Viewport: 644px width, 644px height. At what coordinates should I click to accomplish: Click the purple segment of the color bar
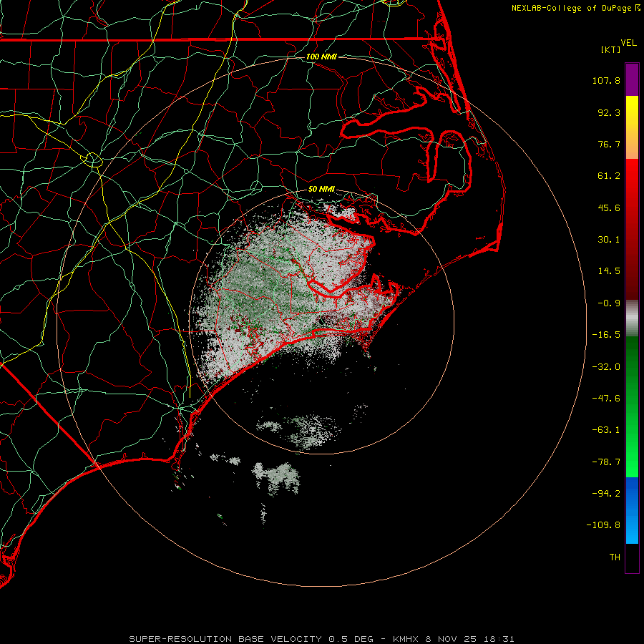coord(632,79)
